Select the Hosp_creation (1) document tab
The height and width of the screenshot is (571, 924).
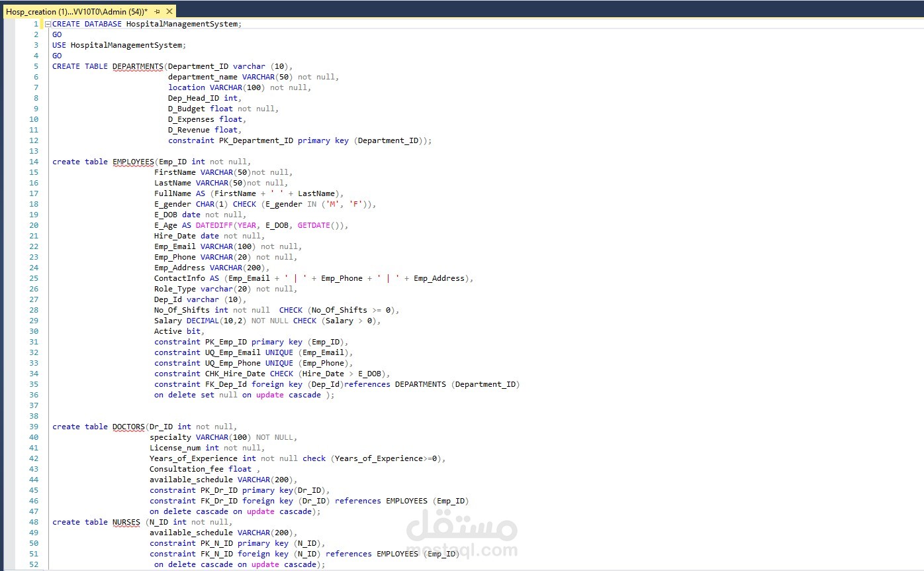tap(76, 12)
